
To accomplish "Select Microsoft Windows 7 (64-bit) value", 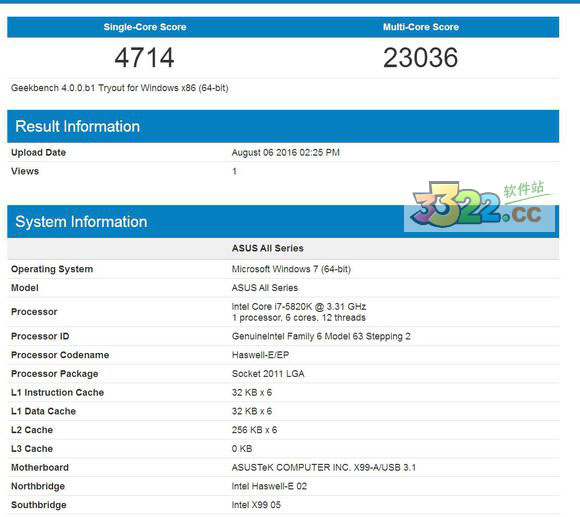I will point(291,269).
